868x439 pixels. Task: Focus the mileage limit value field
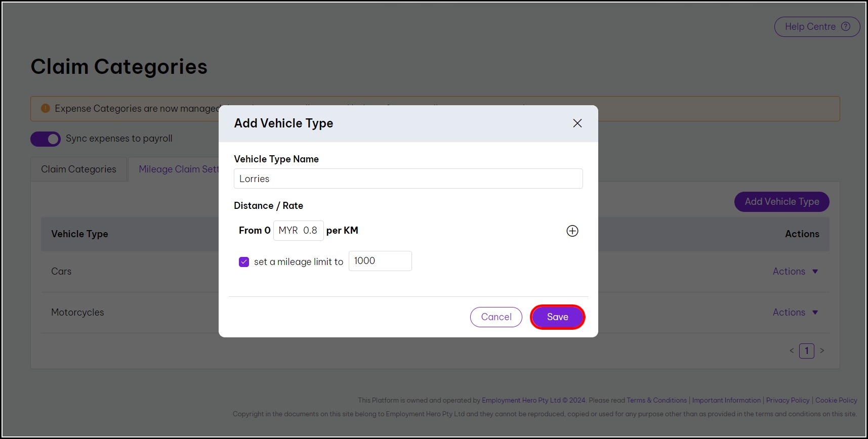tap(380, 261)
